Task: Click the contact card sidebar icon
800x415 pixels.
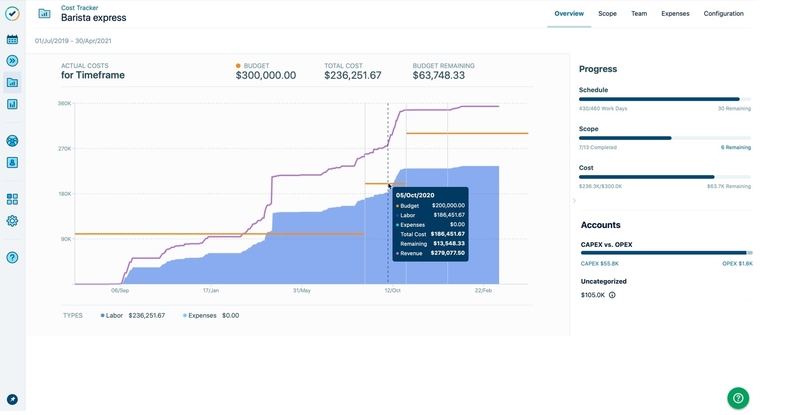Action: [12, 162]
